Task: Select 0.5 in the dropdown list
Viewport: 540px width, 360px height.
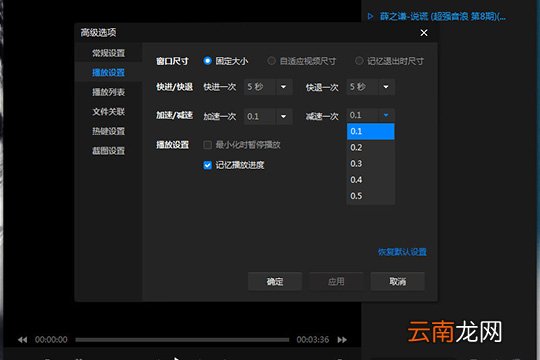Action: click(371, 196)
